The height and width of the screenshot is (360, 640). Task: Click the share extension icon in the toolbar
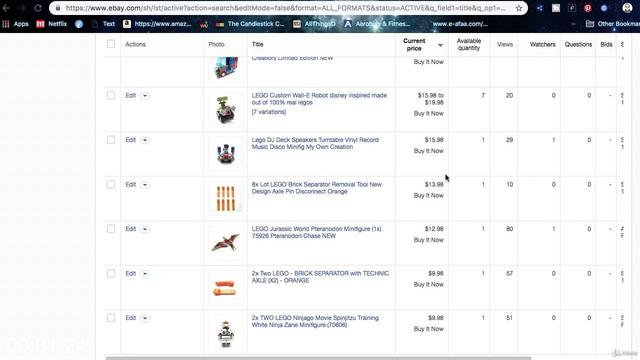[540, 8]
